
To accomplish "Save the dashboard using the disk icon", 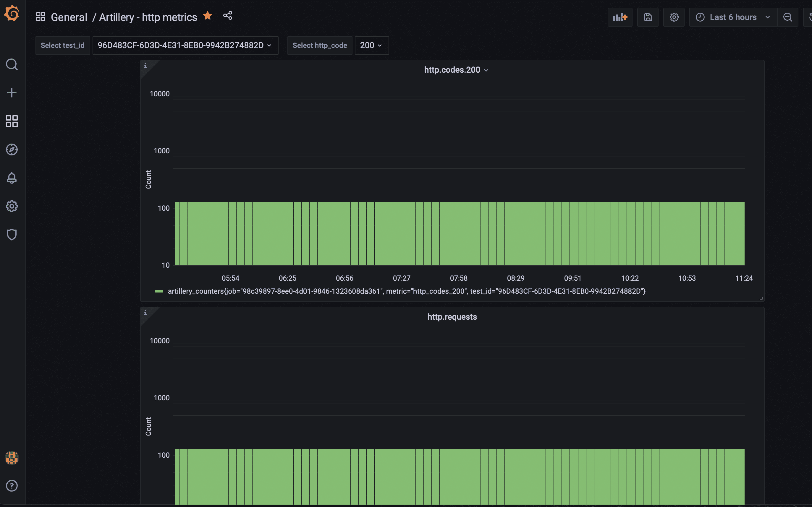I will coord(648,17).
